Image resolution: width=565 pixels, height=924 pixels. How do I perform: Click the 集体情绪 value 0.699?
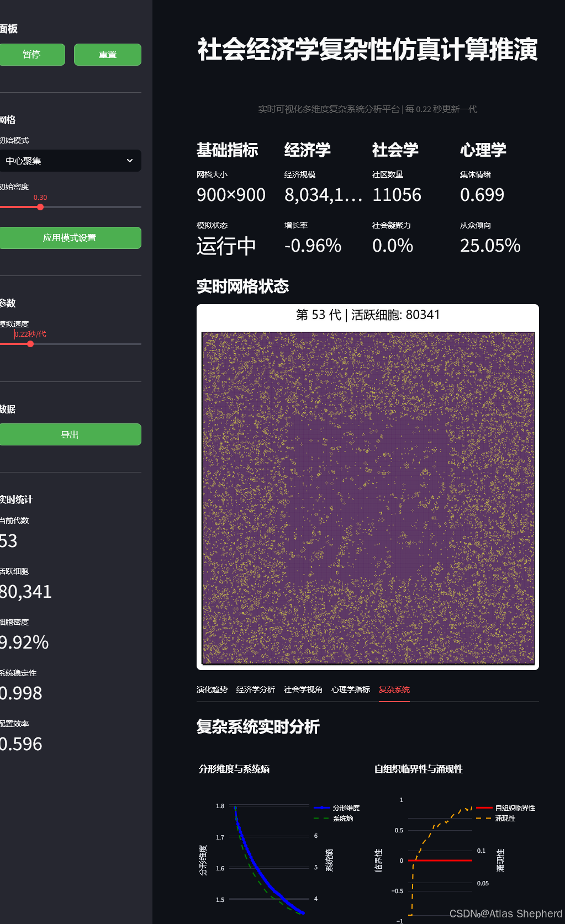click(482, 195)
